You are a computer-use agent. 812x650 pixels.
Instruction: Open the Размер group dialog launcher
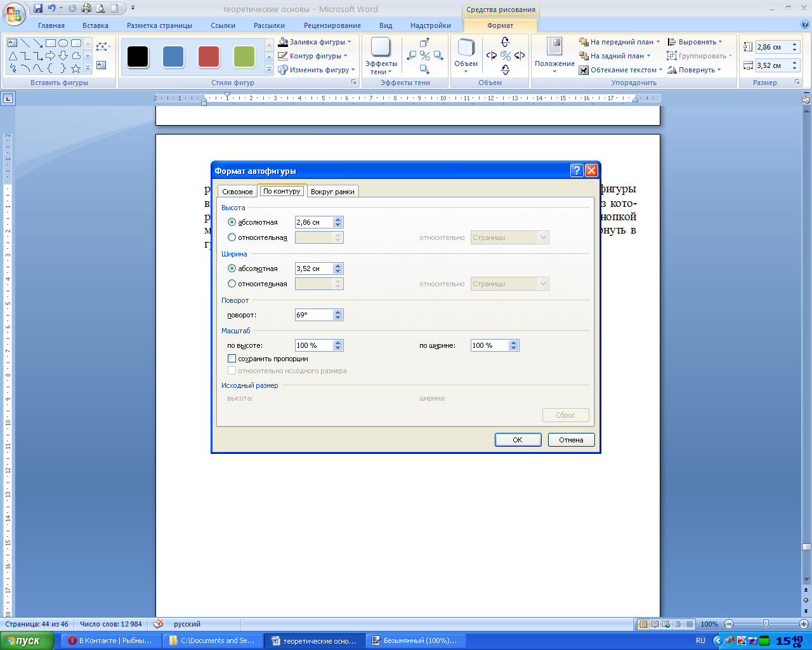797,83
